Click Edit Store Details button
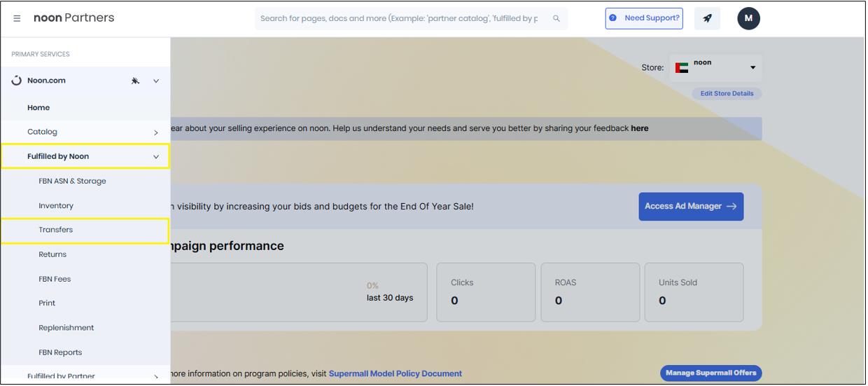The width and height of the screenshot is (868, 386). click(727, 94)
